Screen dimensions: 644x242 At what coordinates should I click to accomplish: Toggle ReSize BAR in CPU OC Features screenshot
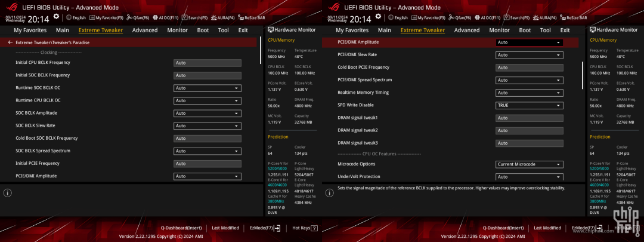click(574, 18)
